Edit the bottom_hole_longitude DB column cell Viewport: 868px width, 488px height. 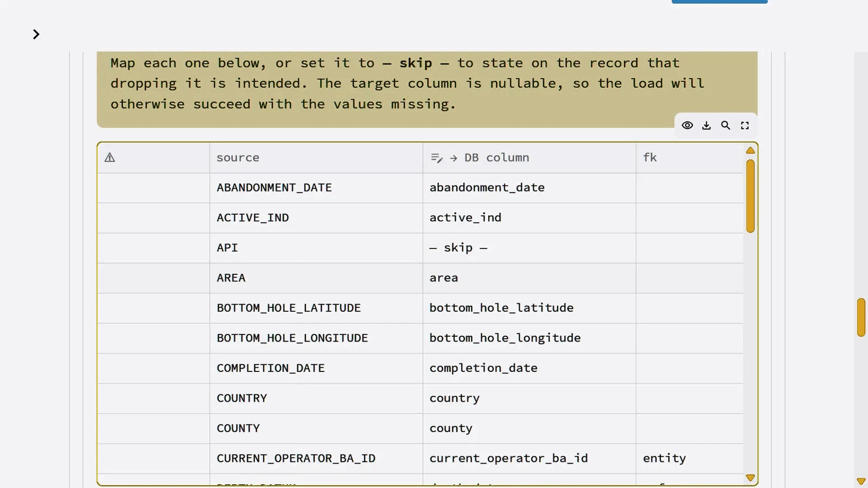tap(529, 338)
